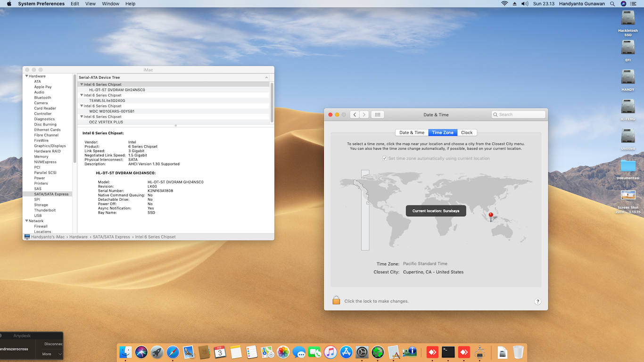Select the WDC WD10EARS-00Y5B1 device row
The image size is (644, 362).
173,111
